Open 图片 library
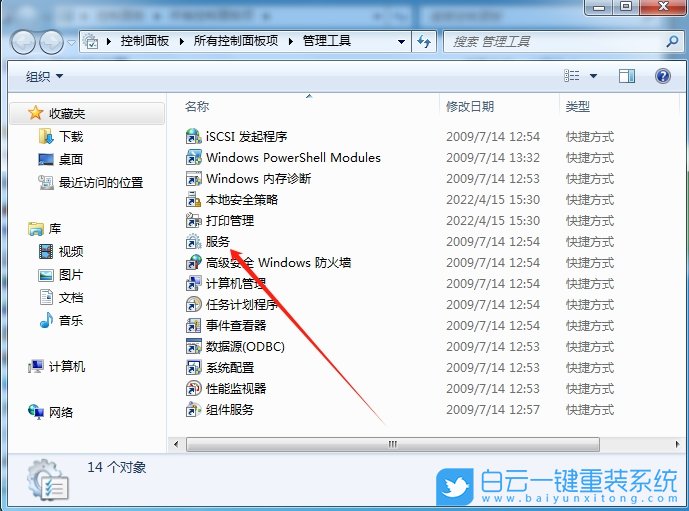The image size is (689, 511). pyautogui.click(x=71, y=275)
